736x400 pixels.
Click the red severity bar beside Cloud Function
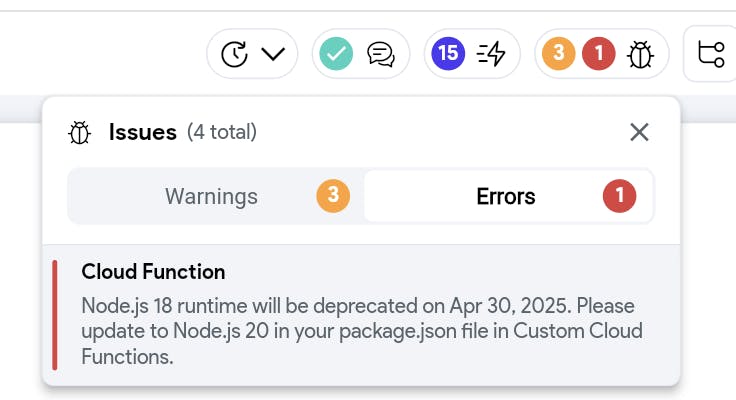click(x=55, y=314)
